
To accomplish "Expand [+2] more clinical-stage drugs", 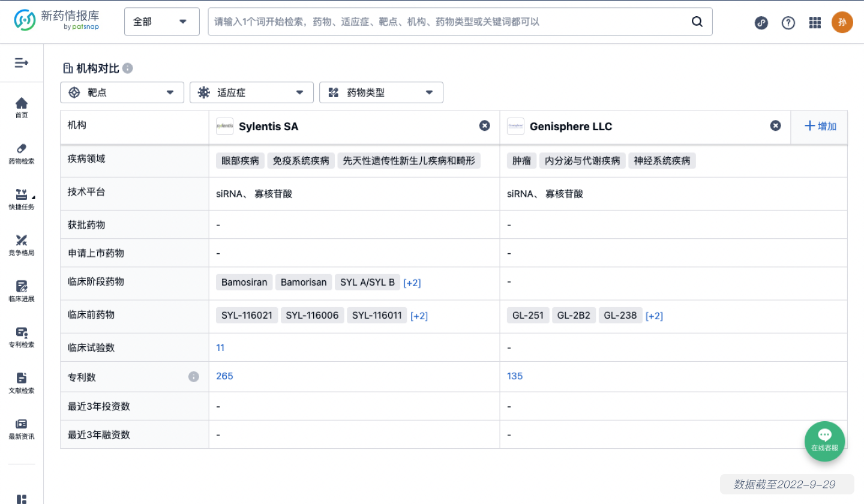I will [412, 283].
